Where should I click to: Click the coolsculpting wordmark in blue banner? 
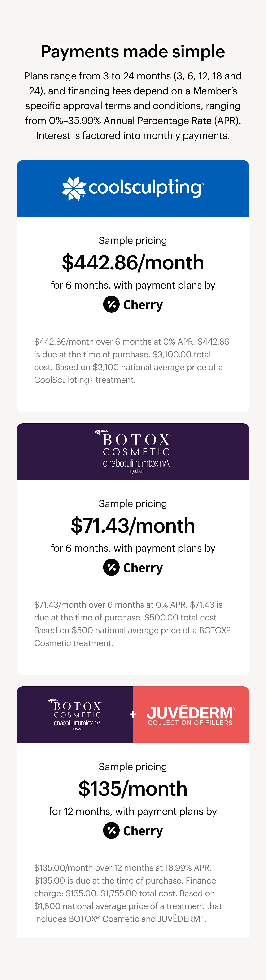click(146, 188)
